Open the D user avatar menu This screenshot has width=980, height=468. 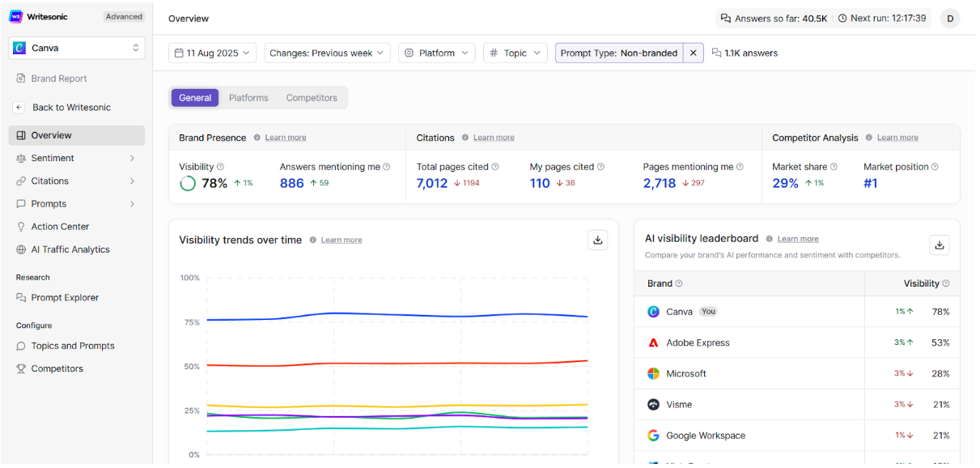[950, 18]
